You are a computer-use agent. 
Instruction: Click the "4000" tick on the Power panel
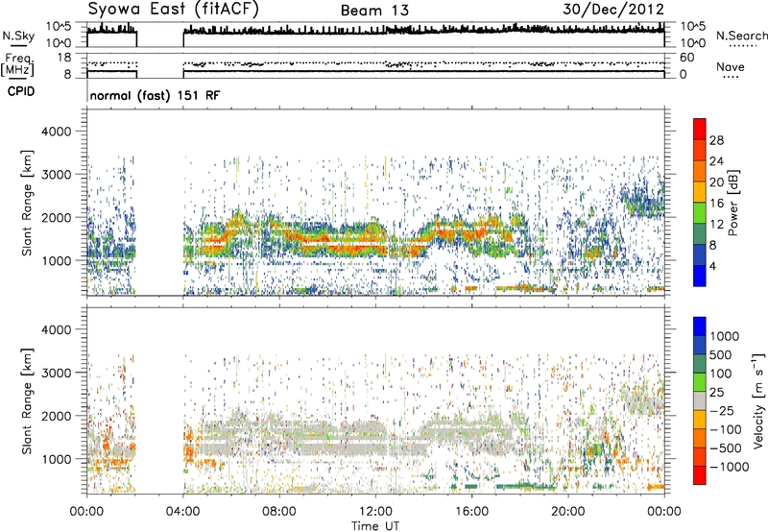coord(56,132)
